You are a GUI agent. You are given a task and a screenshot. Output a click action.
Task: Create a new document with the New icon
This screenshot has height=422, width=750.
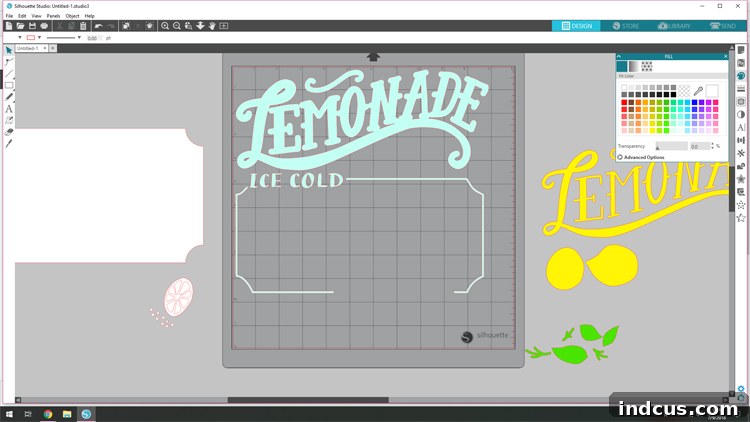point(9,26)
